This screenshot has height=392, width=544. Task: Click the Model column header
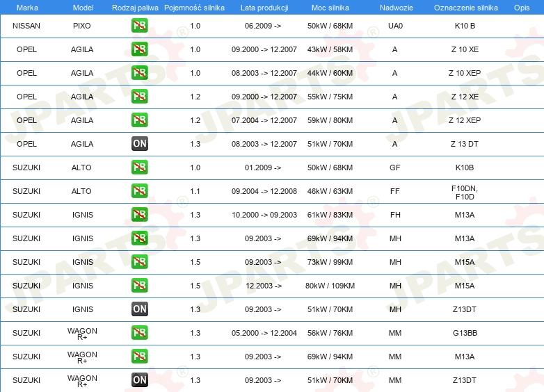click(x=83, y=8)
